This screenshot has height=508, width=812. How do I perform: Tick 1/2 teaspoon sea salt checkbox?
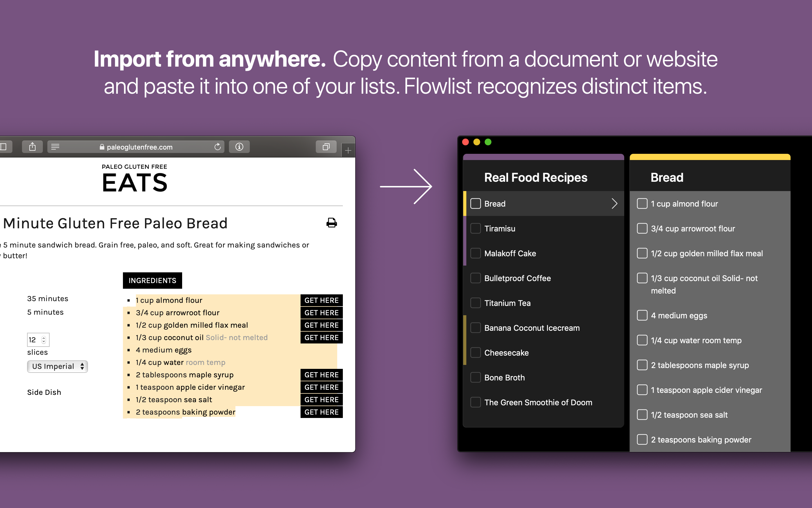(x=642, y=415)
